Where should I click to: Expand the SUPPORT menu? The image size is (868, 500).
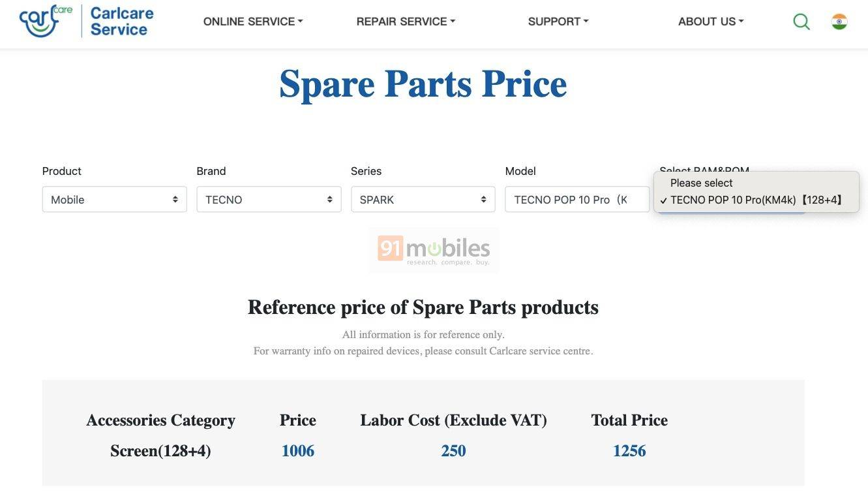pyautogui.click(x=558, y=22)
